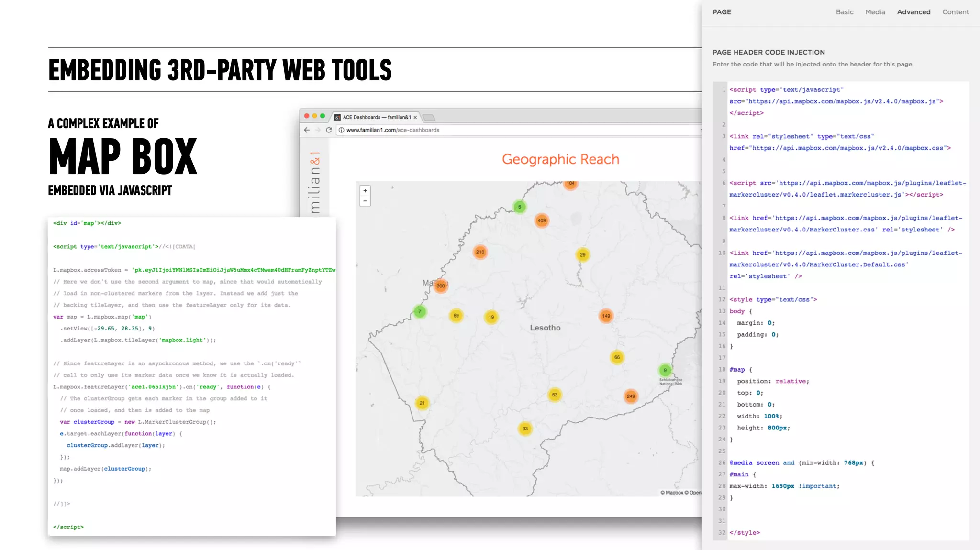Click the yellow 19 marker cluster
The width and height of the screenshot is (980, 550).
(491, 317)
